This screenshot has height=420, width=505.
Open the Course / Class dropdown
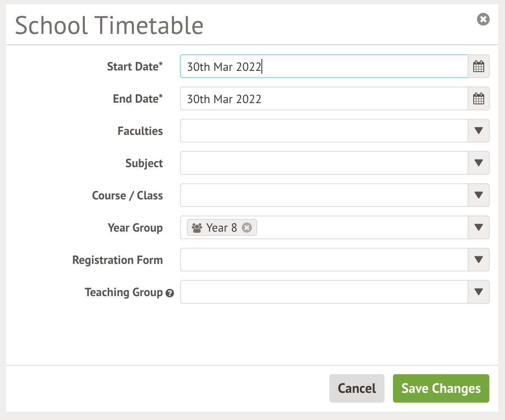(x=479, y=195)
